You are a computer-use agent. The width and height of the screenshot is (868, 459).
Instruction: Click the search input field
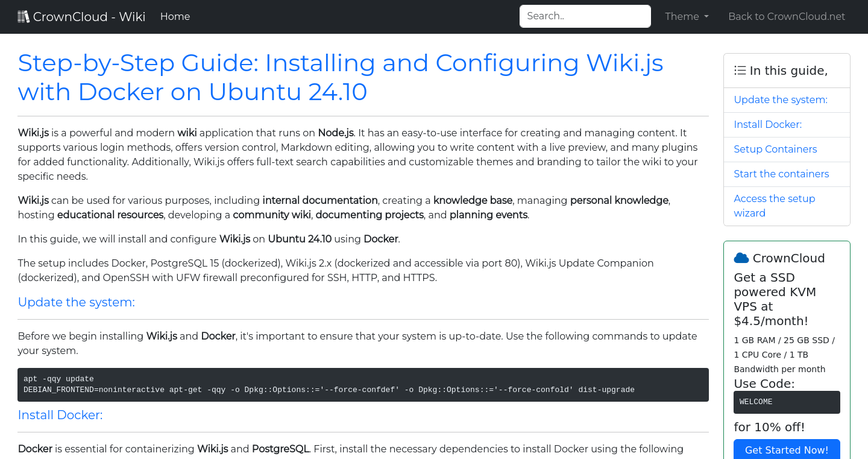[584, 16]
